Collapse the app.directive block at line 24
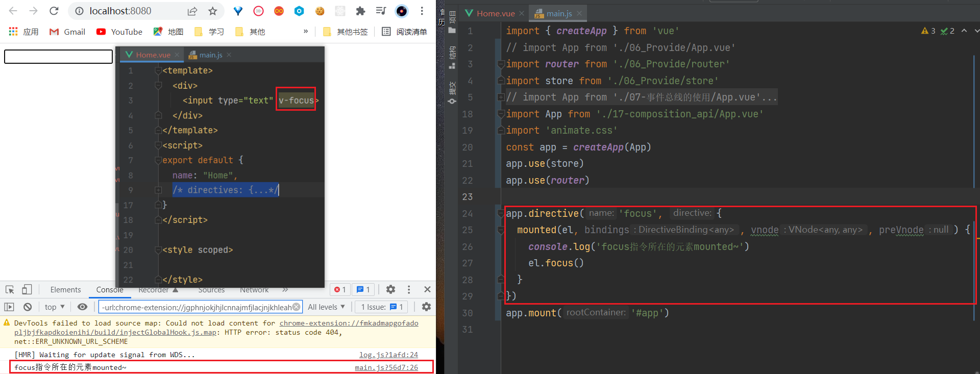980x374 pixels. [501, 213]
